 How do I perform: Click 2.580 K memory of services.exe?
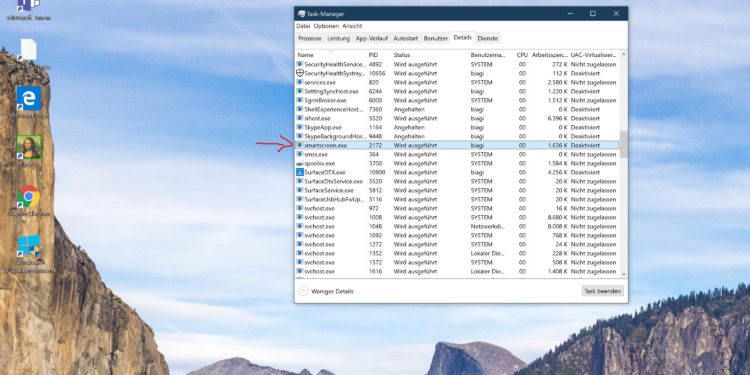pos(558,82)
